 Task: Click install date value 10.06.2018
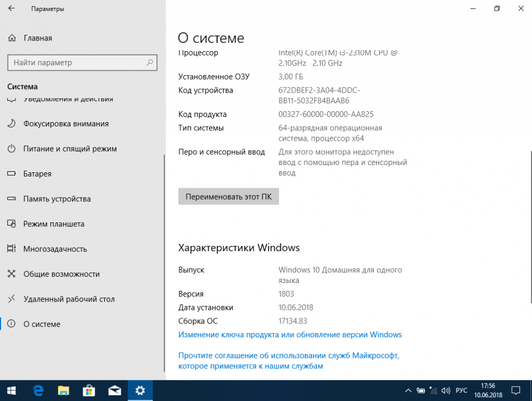[295, 308]
